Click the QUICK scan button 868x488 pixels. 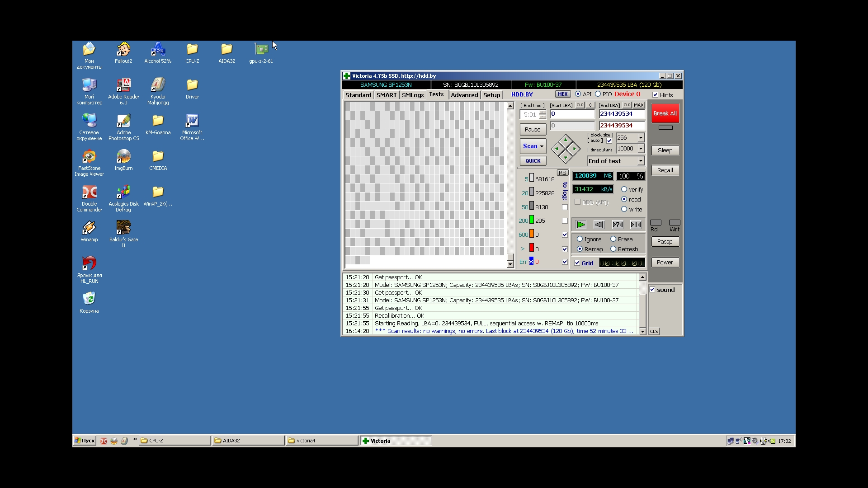pos(533,161)
